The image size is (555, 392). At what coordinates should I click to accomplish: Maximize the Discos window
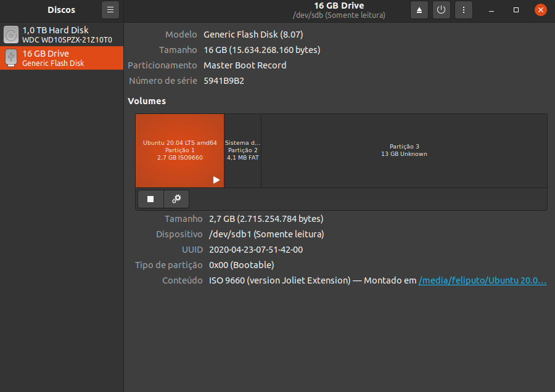click(x=516, y=10)
